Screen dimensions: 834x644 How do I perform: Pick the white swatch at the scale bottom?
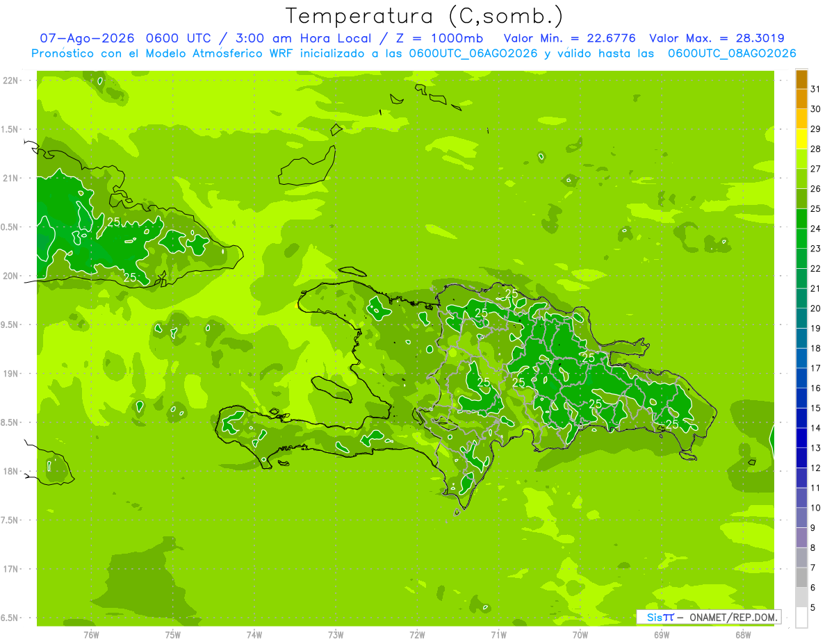click(x=801, y=618)
